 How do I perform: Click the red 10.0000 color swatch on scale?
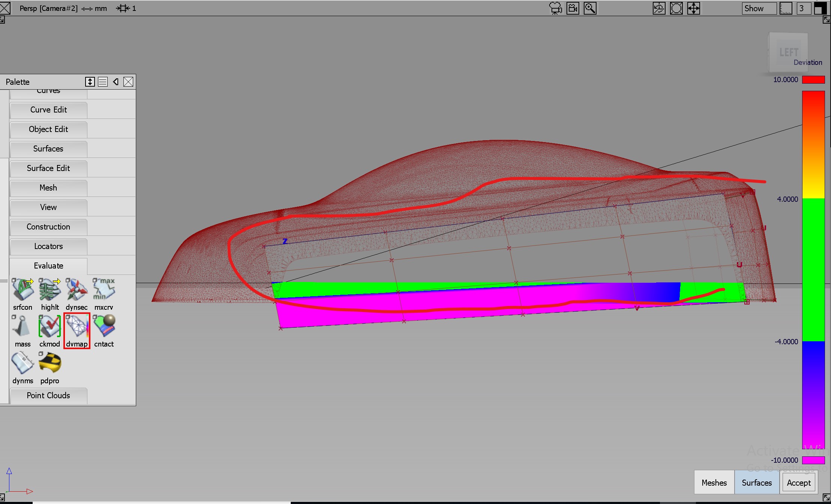coord(813,79)
